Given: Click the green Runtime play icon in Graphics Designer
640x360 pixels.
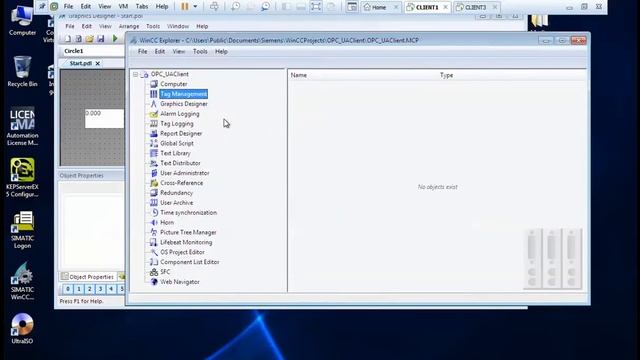Looking at the screenshot, I should tap(115, 39).
